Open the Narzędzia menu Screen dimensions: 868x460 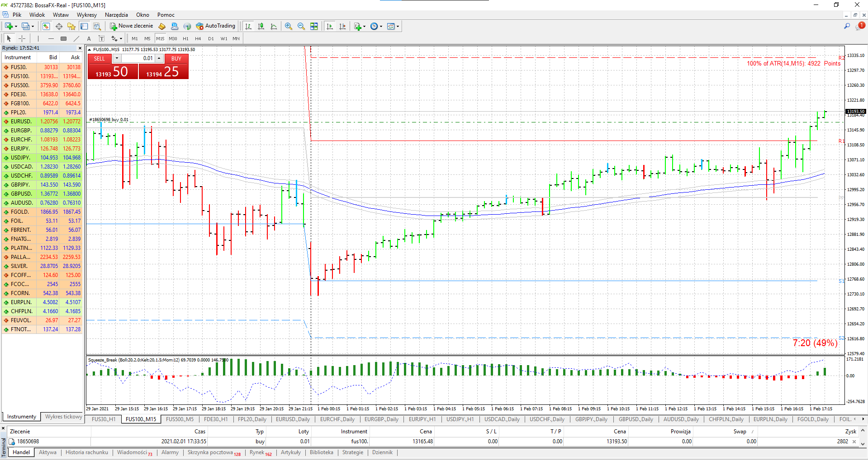117,15
